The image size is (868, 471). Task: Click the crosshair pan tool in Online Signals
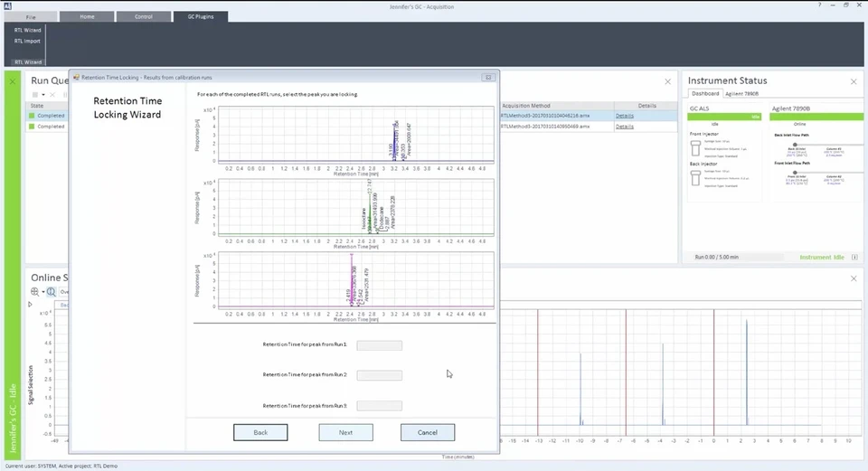coord(33,292)
